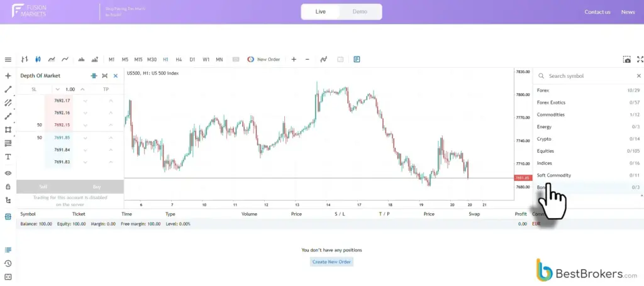Click the New Order toolbar button
Screen dimensions: 644x286
[264, 60]
